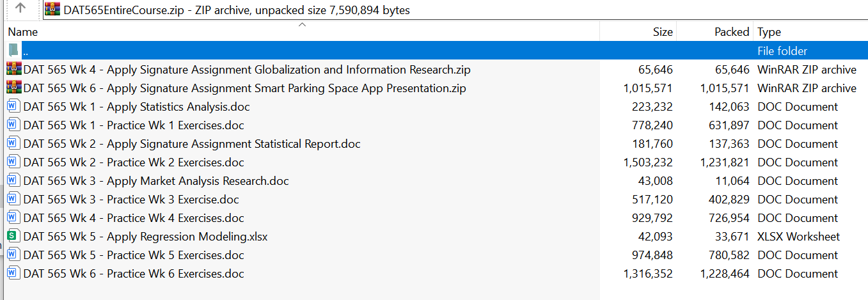Select DAT 565 Wk 4 Practice Exercises file
Screen dimensions: 868x300
coord(134,218)
